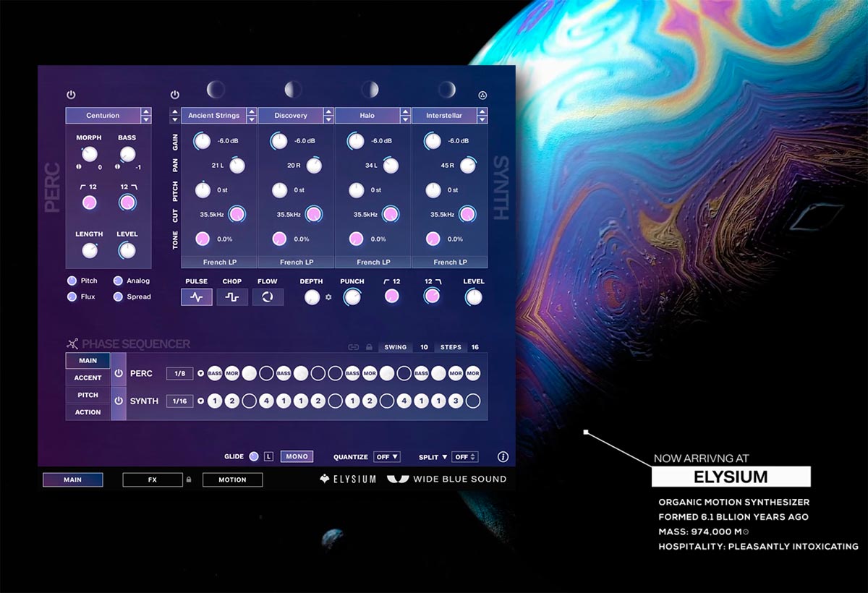The width and height of the screenshot is (868, 593).
Task: Select the CHOP square wave icon
Action: [x=232, y=296]
